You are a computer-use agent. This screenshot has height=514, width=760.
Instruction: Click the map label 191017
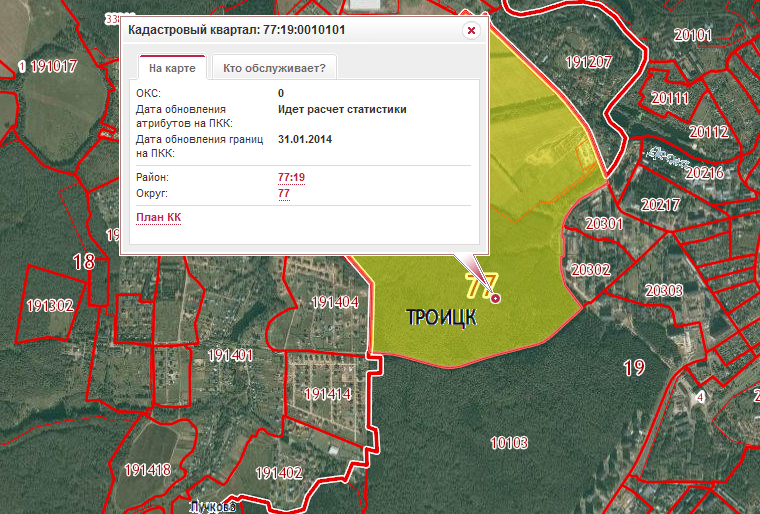coord(54,66)
